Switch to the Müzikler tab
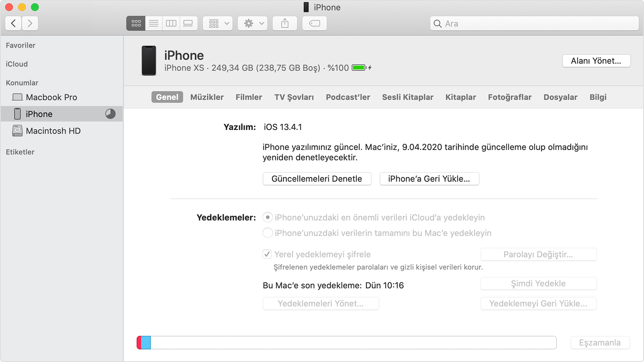This screenshot has height=362, width=644. (x=207, y=97)
